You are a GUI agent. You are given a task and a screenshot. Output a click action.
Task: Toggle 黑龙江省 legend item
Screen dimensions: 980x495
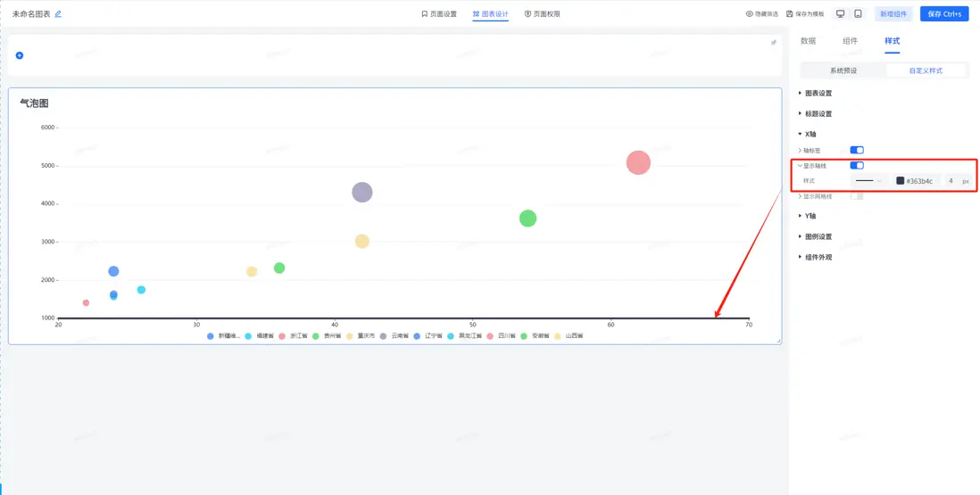(464, 336)
